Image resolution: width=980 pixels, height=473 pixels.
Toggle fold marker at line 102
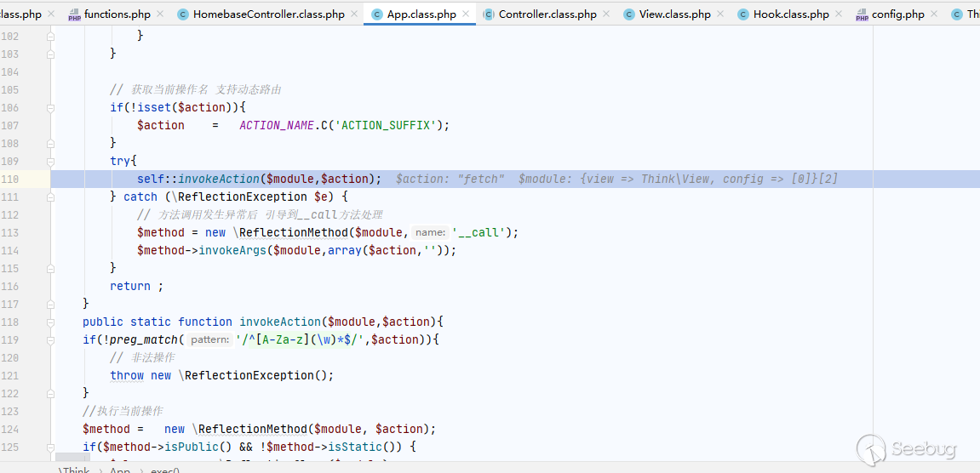(x=50, y=37)
